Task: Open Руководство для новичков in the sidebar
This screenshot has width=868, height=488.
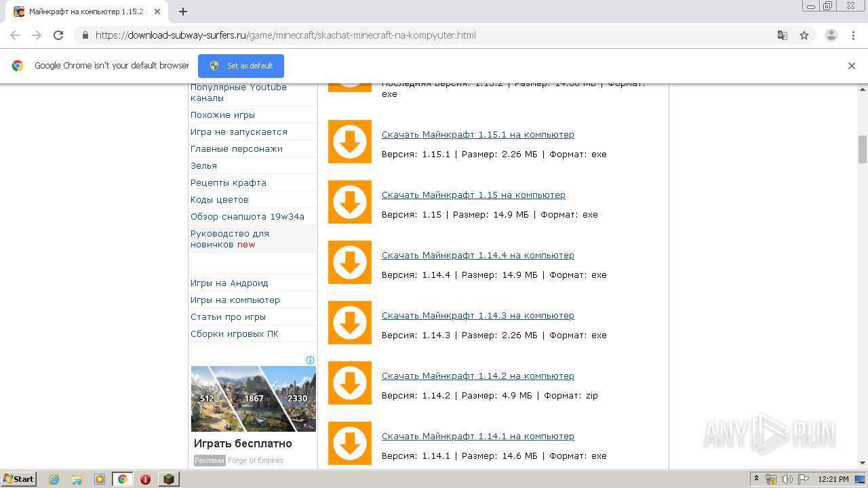Action: pos(230,239)
